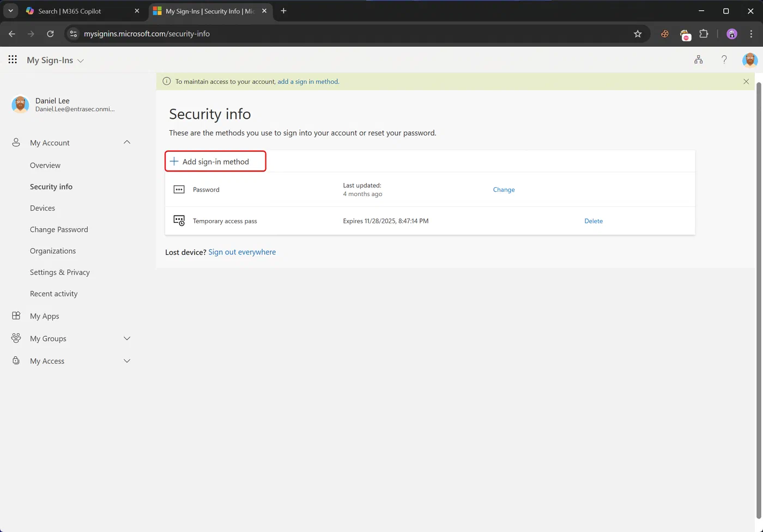Click the 'add a sign in method' banner link

coord(307,82)
